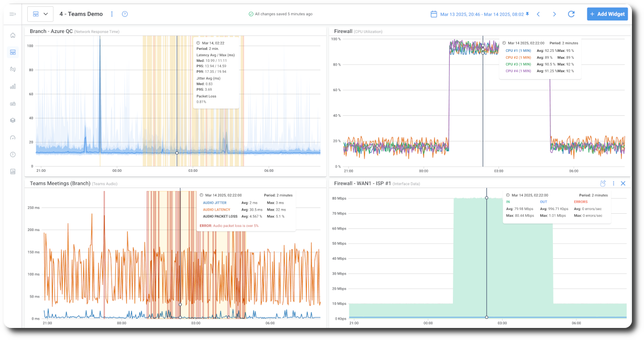Screen dimensions: 644x340
Task: Open help via the question mark icon
Action: point(125,14)
